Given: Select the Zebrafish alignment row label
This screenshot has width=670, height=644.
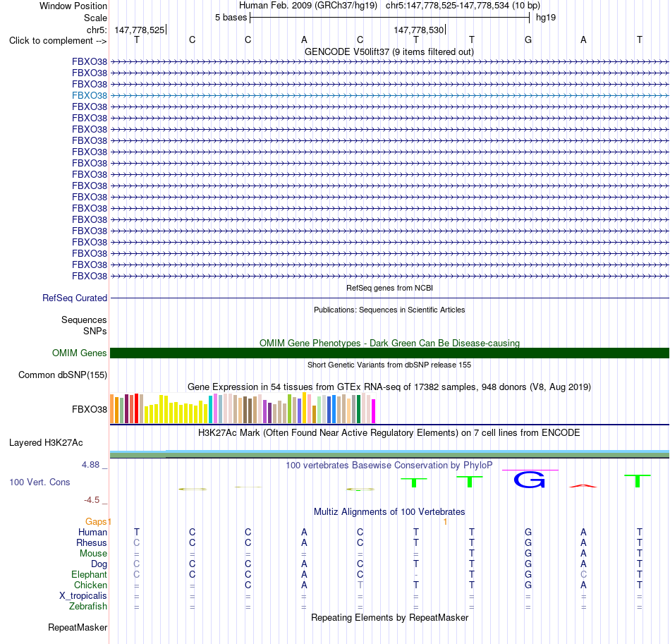Looking at the screenshot, I should 88,607.
